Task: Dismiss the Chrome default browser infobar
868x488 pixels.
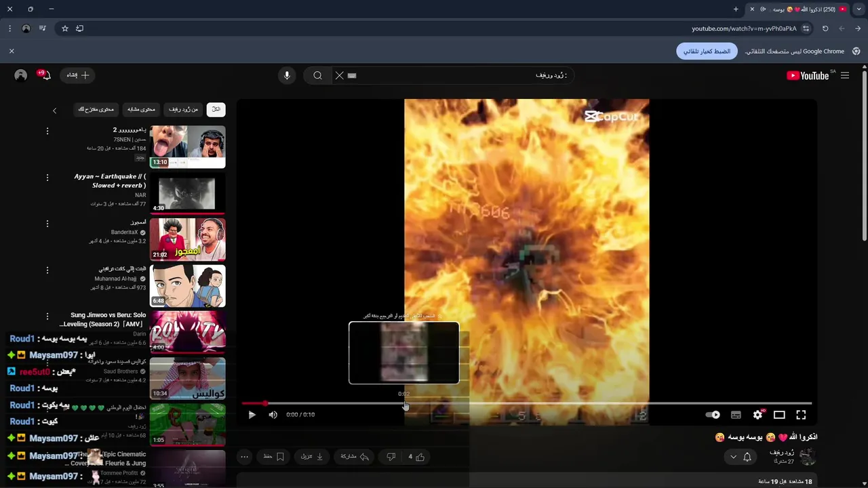Action: tap(12, 51)
